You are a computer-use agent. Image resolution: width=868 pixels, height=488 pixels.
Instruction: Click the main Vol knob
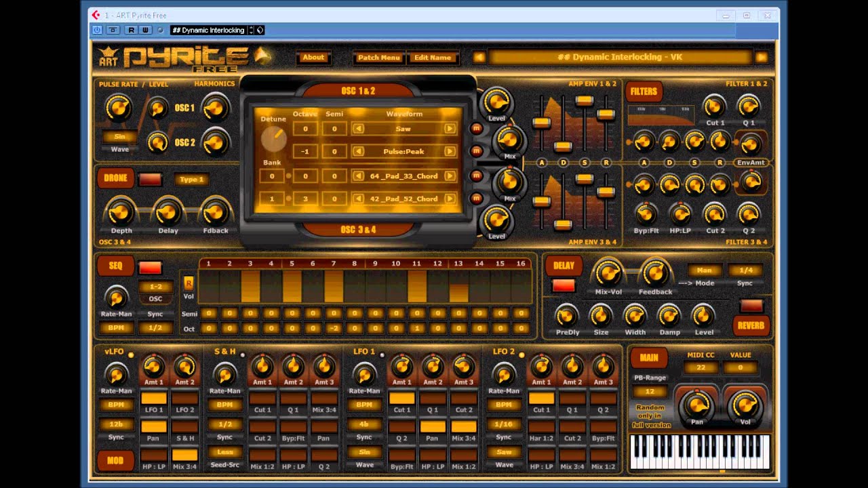(x=744, y=405)
